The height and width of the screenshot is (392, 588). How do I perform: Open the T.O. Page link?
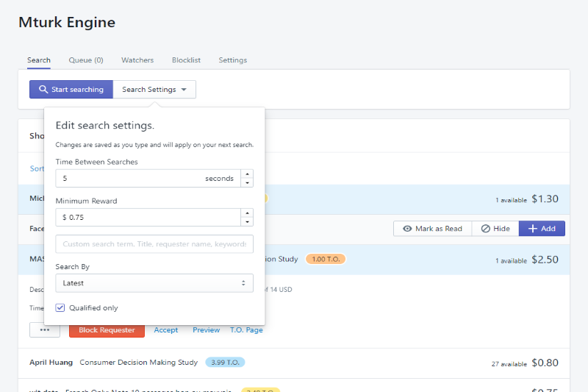(246, 330)
